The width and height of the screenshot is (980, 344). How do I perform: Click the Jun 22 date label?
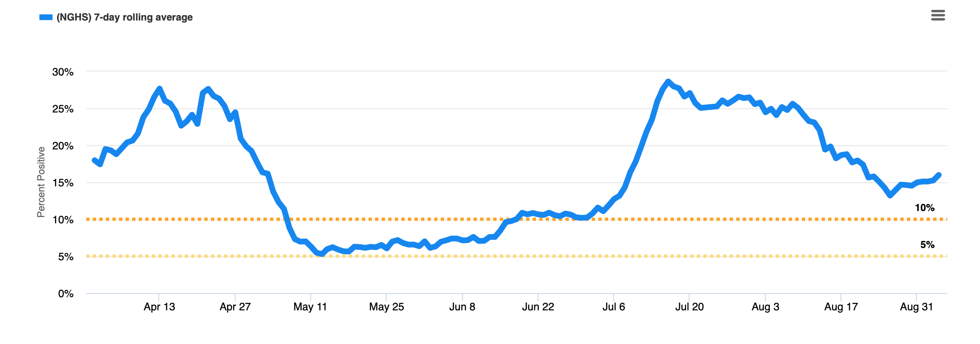coord(538,307)
